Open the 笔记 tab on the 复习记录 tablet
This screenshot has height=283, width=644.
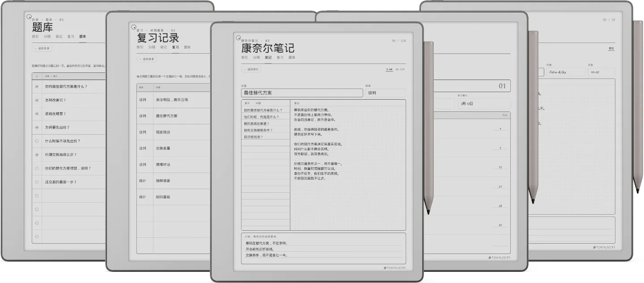164,47
